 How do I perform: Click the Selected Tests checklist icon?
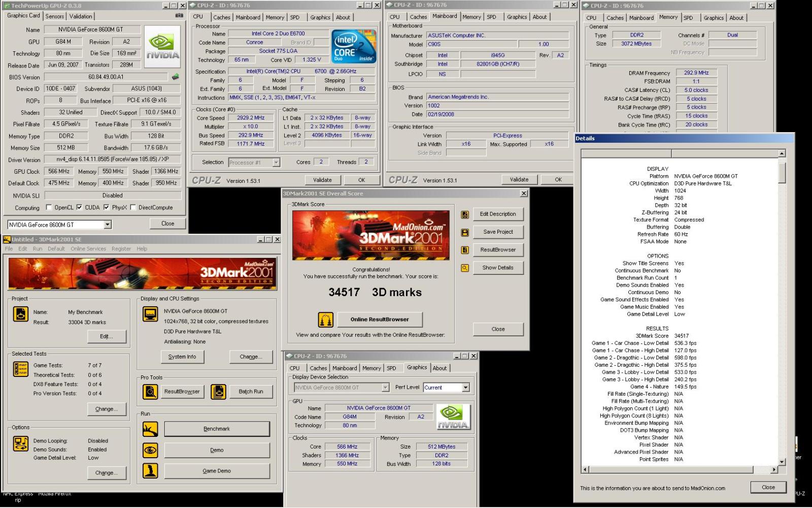pos(21,369)
